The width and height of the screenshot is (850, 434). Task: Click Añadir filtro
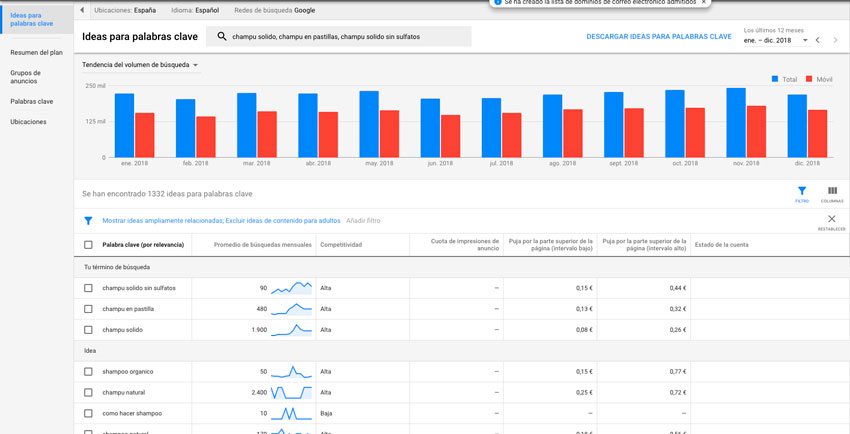point(363,221)
